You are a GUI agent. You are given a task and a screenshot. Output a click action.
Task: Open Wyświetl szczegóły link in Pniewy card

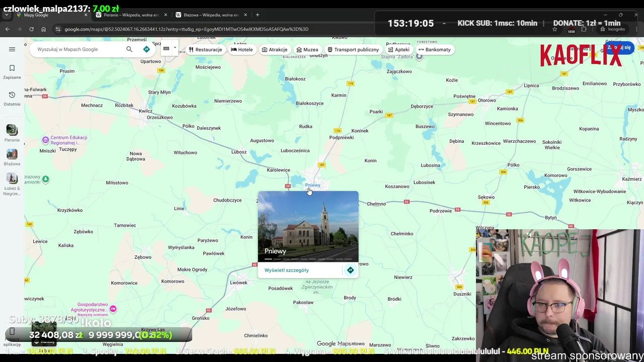coord(286,270)
